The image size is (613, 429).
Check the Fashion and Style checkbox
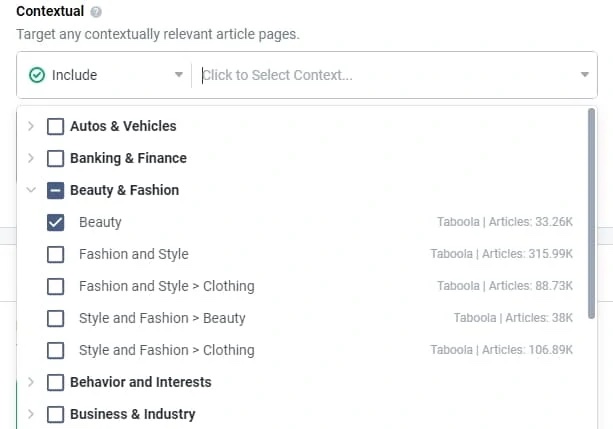56,254
